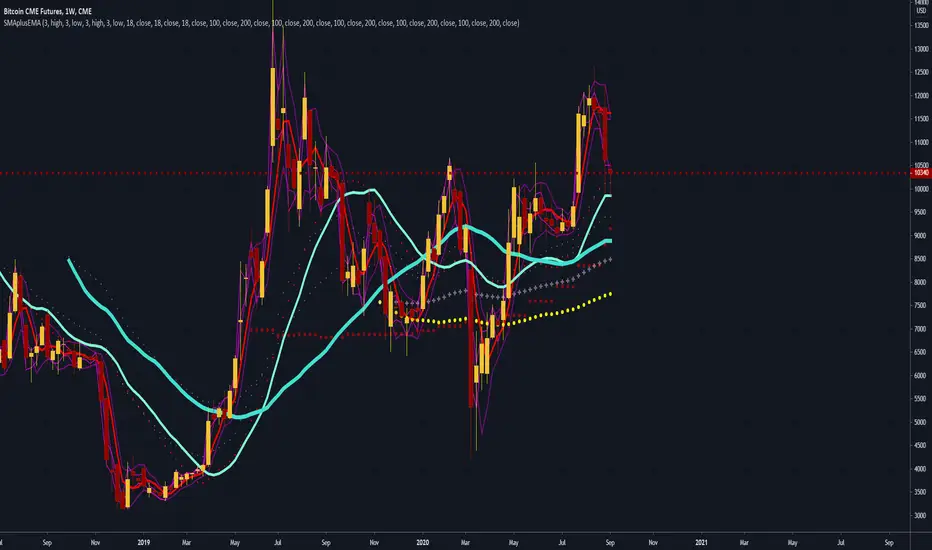Select the red 10340 current price tag

(921, 173)
